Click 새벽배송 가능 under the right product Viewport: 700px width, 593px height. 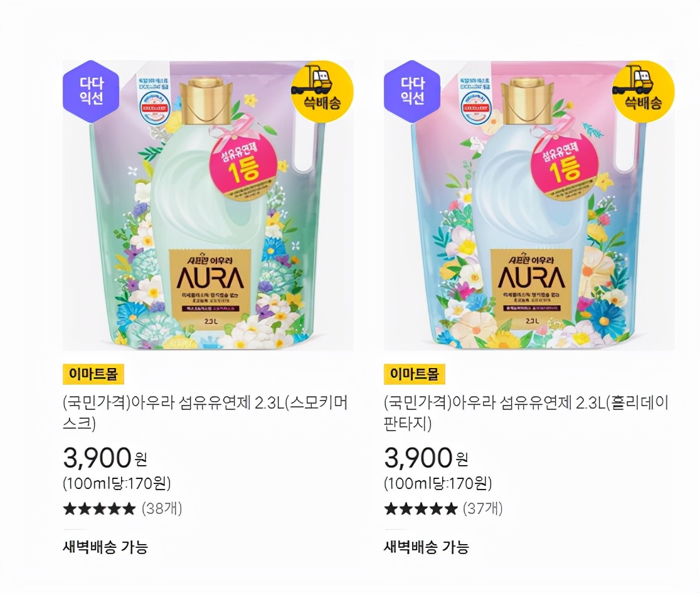pyautogui.click(x=427, y=547)
